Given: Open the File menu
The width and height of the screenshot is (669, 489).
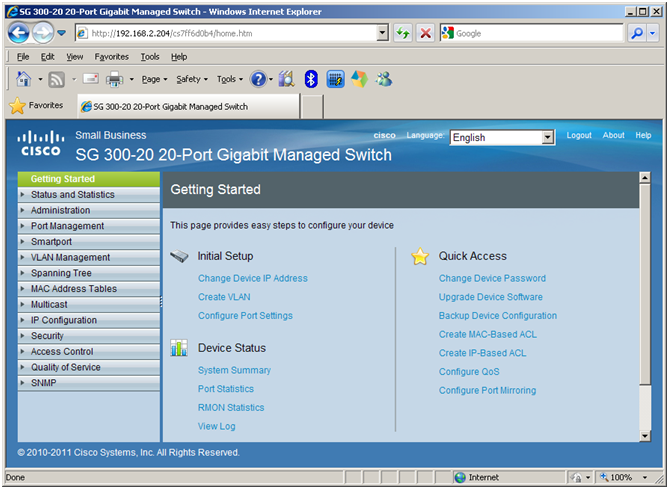Looking at the screenshot, I should (23, 57).
